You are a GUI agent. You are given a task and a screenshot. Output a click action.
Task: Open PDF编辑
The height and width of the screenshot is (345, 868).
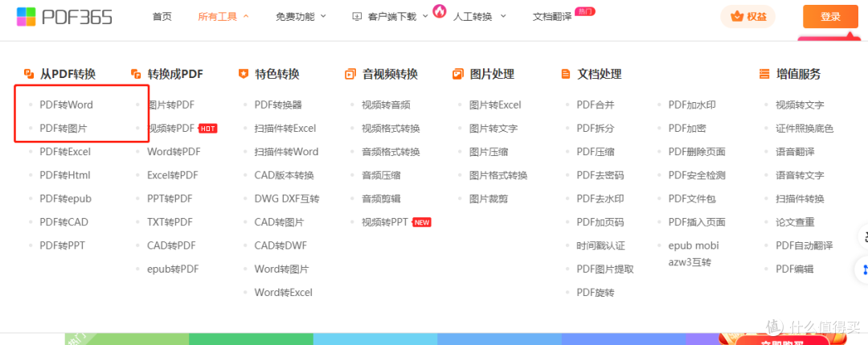click(x=795, y=269)
